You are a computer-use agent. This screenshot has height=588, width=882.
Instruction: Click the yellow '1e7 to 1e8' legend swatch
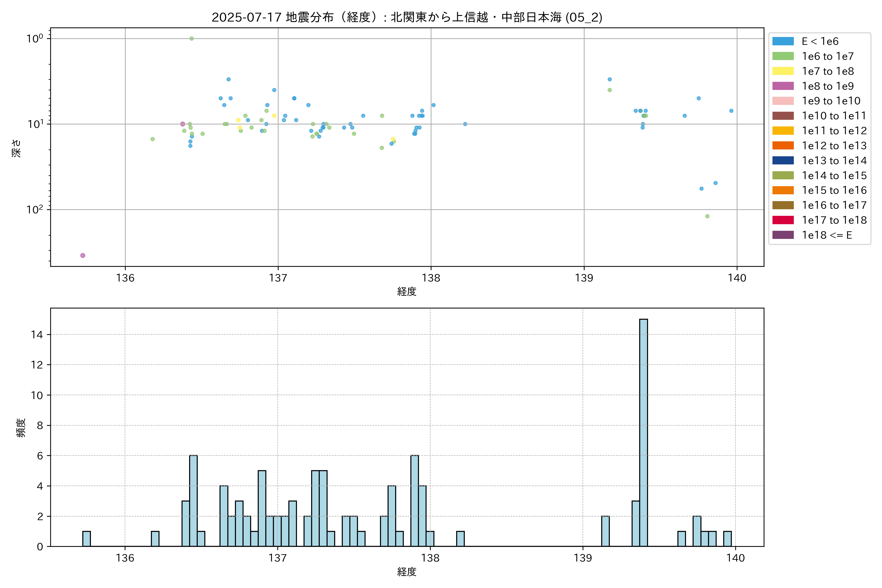point(783,71)
